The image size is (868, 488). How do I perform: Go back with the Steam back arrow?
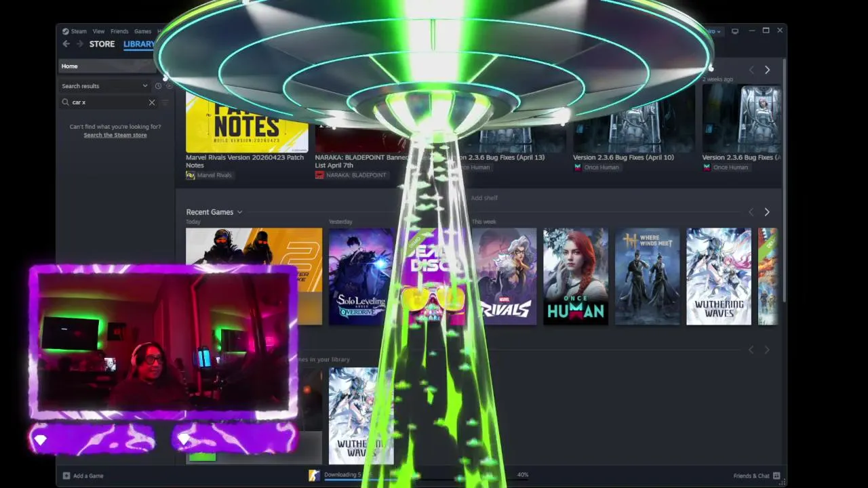click(x=66, y=44)
